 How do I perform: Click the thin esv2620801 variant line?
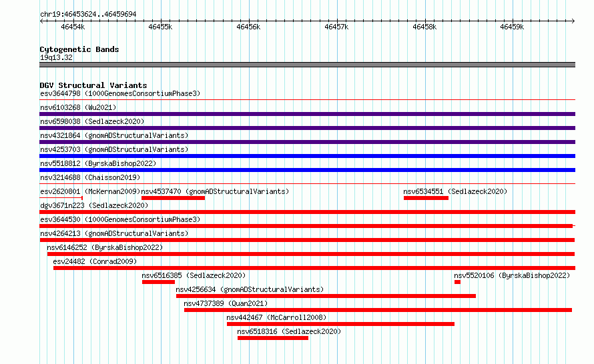(x=61, y=197)
